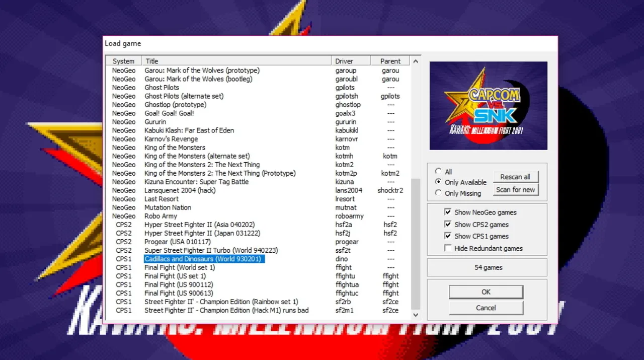The height and width of the screenshot is (360, 644).
Task: Click the list scroll down arrow
Action: click(416, 315)
